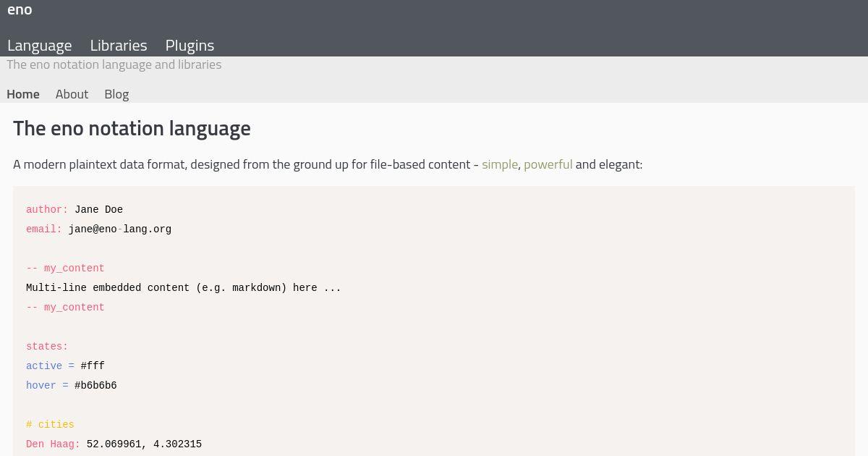Click the '#fff' value

[x=93, y=366]
